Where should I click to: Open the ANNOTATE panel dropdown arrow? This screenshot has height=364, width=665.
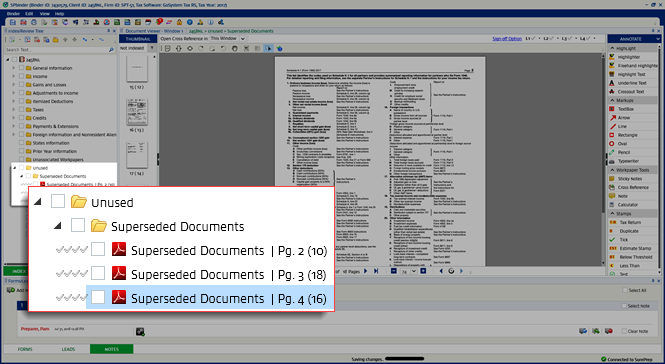point(657,39)
